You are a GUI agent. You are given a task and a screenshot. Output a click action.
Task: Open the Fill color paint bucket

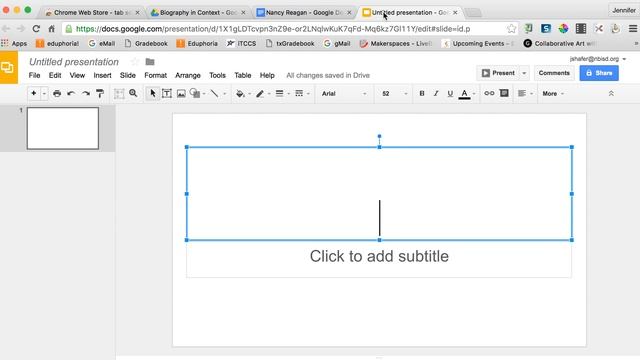click(240, 93)
